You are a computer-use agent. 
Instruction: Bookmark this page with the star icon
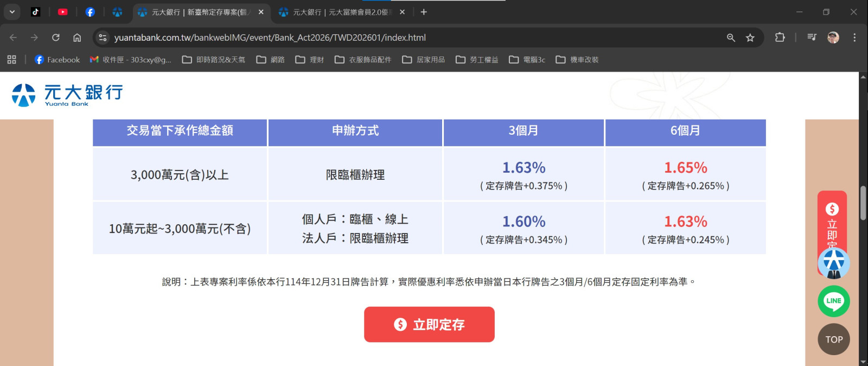(x=750, y=37)
